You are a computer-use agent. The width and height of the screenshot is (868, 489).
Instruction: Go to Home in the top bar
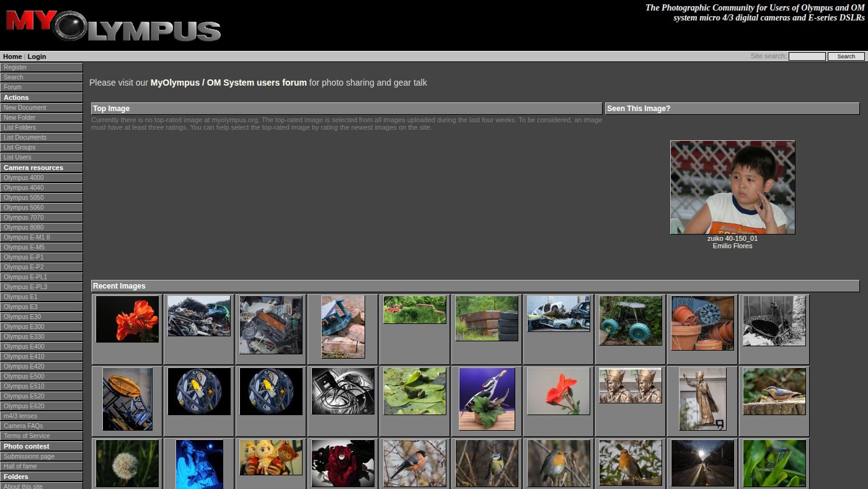12,56
